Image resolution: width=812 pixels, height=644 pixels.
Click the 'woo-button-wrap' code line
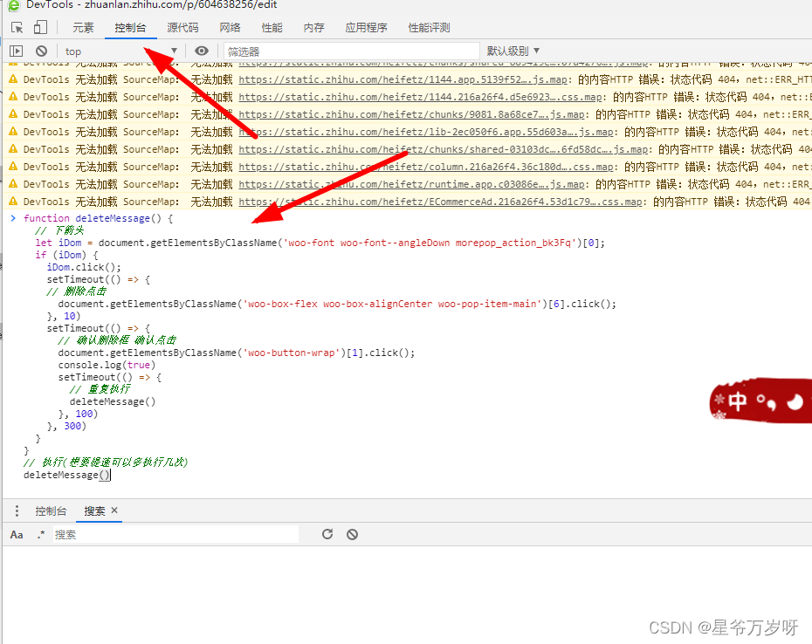[237, 353]
